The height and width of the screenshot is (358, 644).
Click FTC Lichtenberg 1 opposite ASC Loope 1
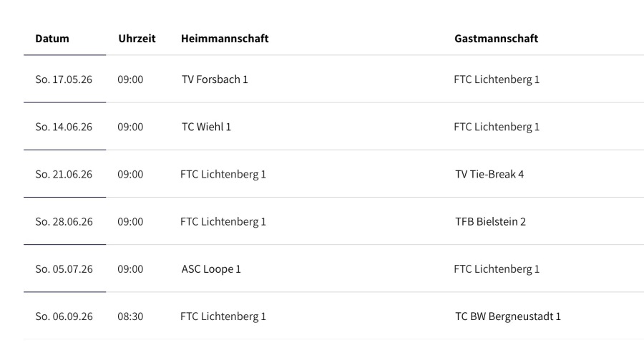tap(497, 269)
